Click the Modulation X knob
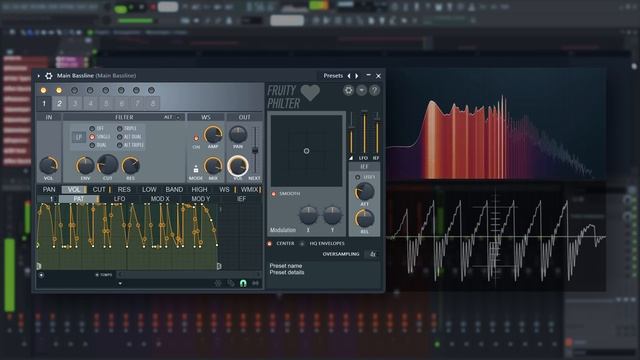 [308, 215]
